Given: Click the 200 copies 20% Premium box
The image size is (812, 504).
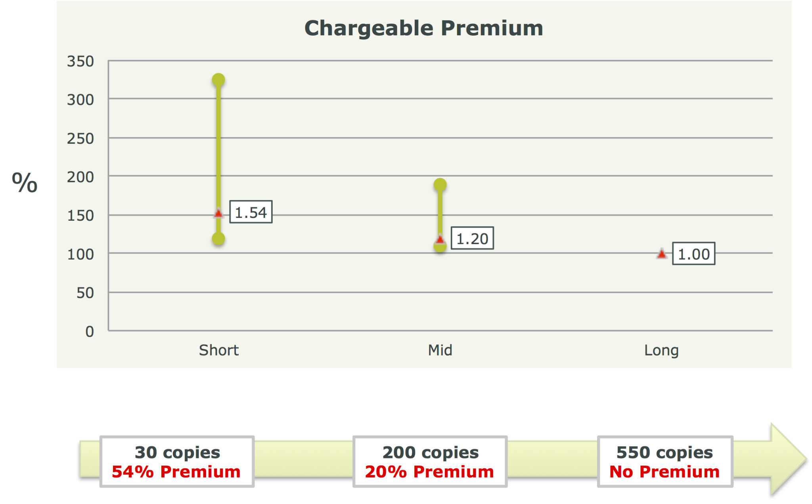Looking at the screenshot, I should point(430,462).
